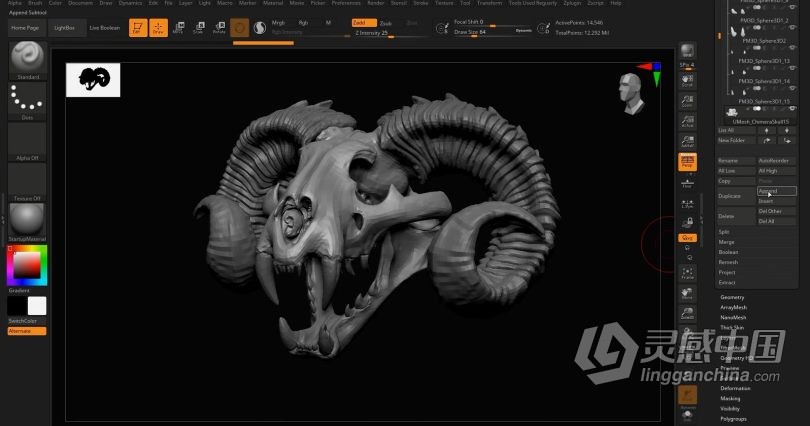Click the head camera orientation icon
810x426 pixels.
631,93
